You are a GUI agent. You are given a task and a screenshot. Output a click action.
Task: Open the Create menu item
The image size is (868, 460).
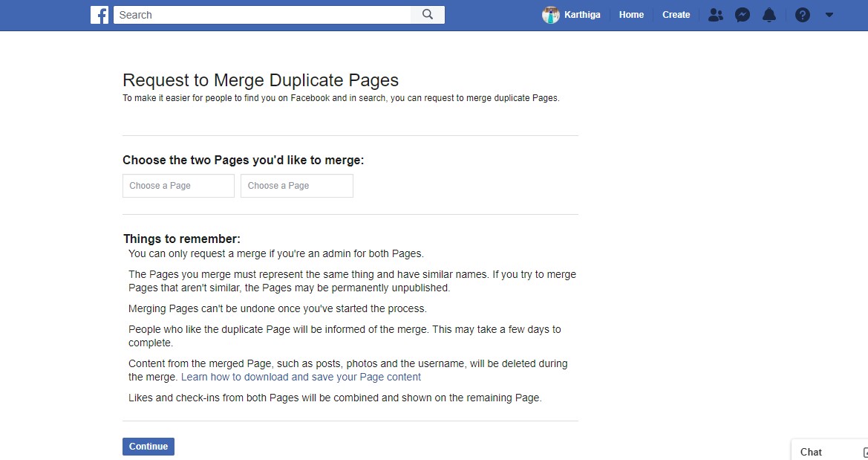click(676, 15)
